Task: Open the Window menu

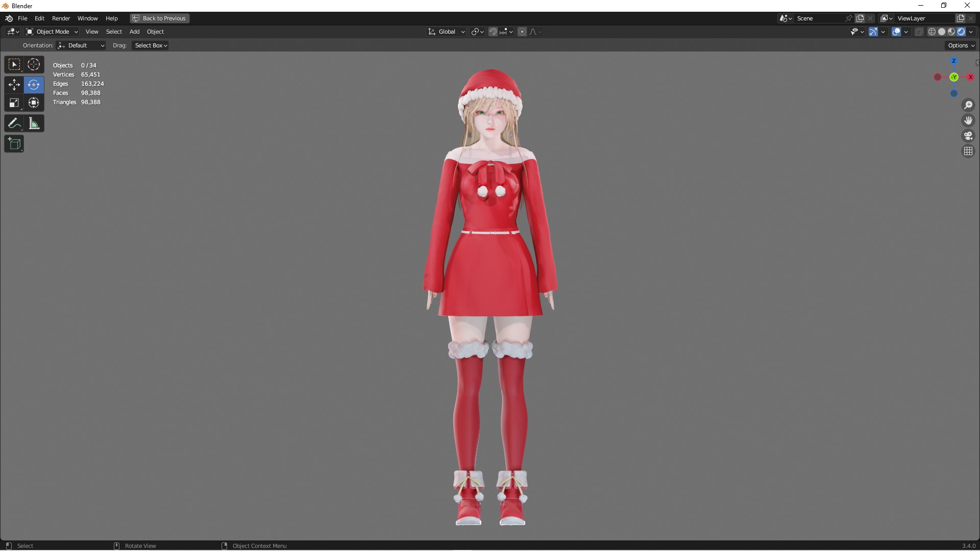Action: [87, 18]
